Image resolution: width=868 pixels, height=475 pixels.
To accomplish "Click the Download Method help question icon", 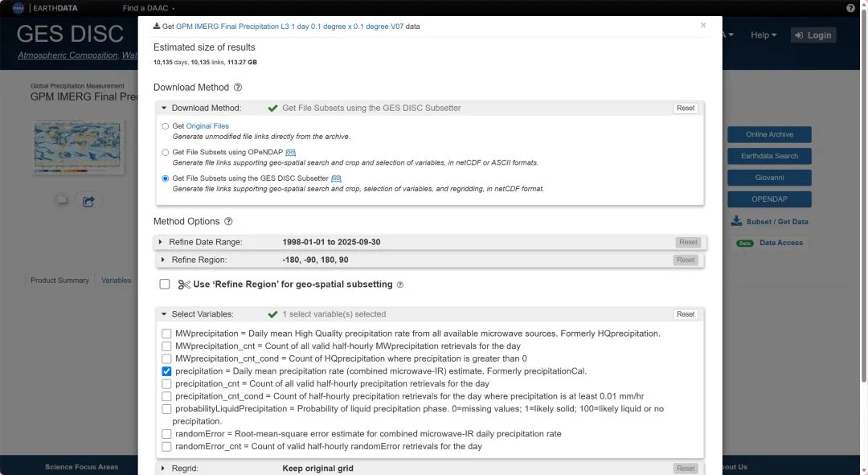I will 238,88.
